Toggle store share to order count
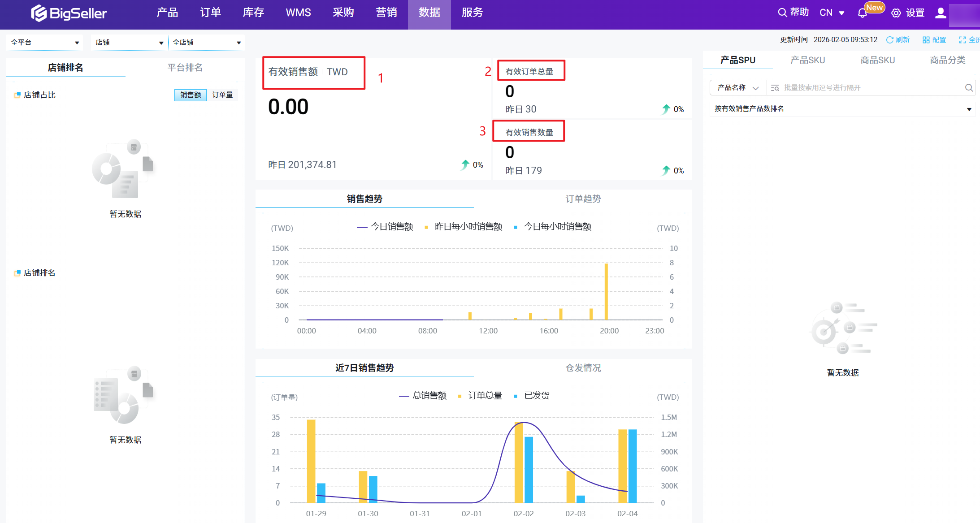The image size is (980, 523). 222,95
